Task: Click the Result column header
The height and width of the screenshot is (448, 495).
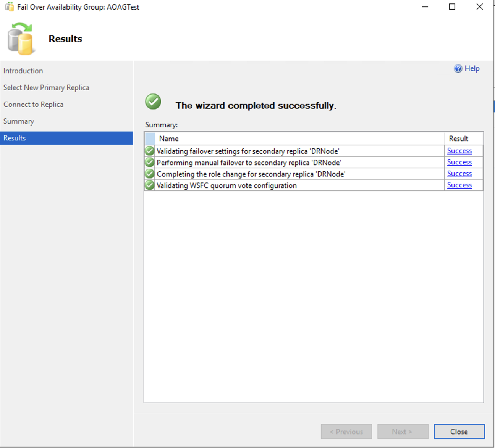Action: [x=458, y=138]
